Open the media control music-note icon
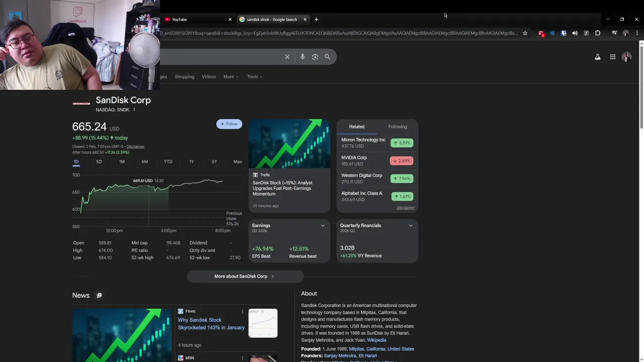644x362 pixels. pos(614,33)
